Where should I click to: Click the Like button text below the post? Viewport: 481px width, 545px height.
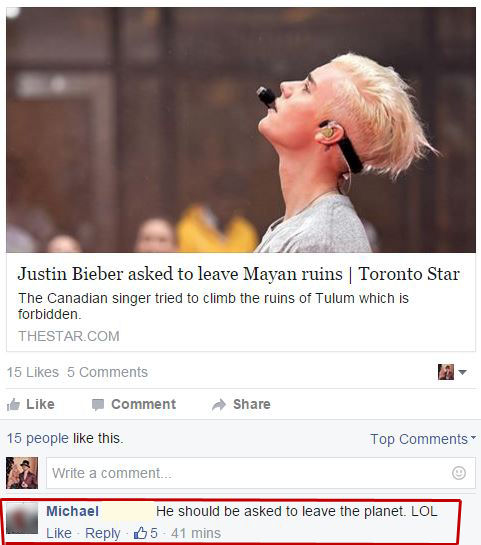coord(40,404)
